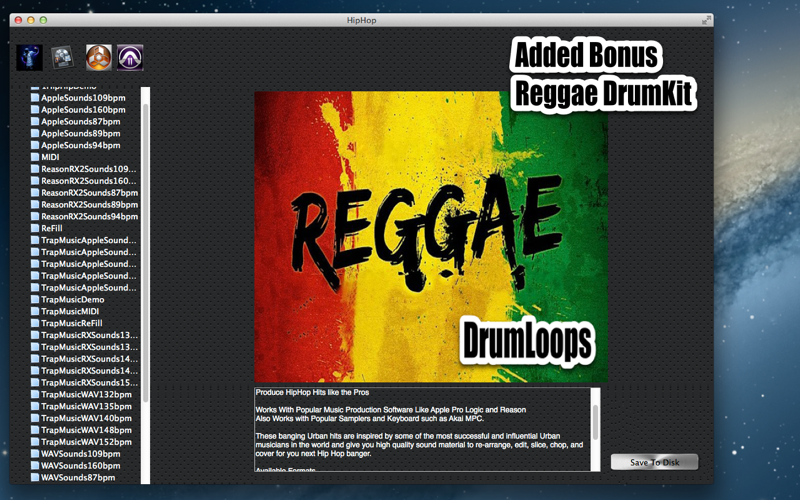This screenshot has width=800, height=500.
Task: Click the purple Pro Tools 11 icon
Action: point(130,57)
